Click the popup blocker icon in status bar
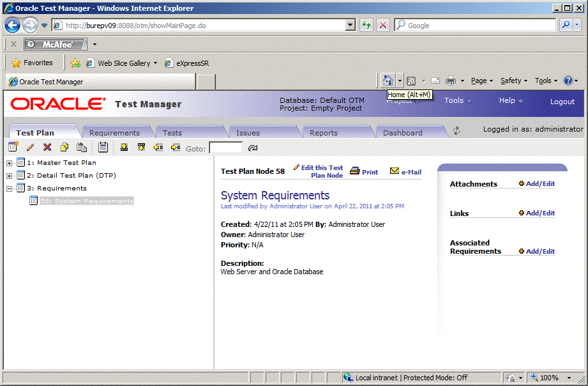 (510, 377)
